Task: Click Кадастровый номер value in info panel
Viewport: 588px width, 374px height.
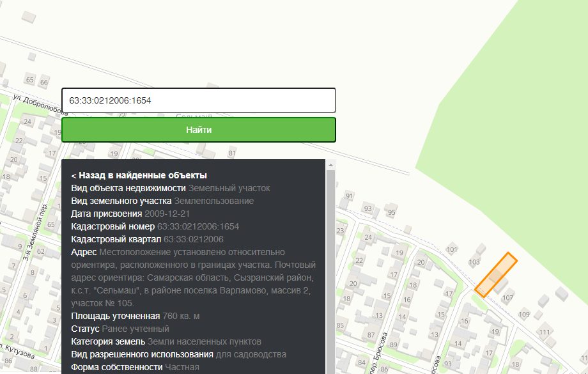Action: coord(198,226)
